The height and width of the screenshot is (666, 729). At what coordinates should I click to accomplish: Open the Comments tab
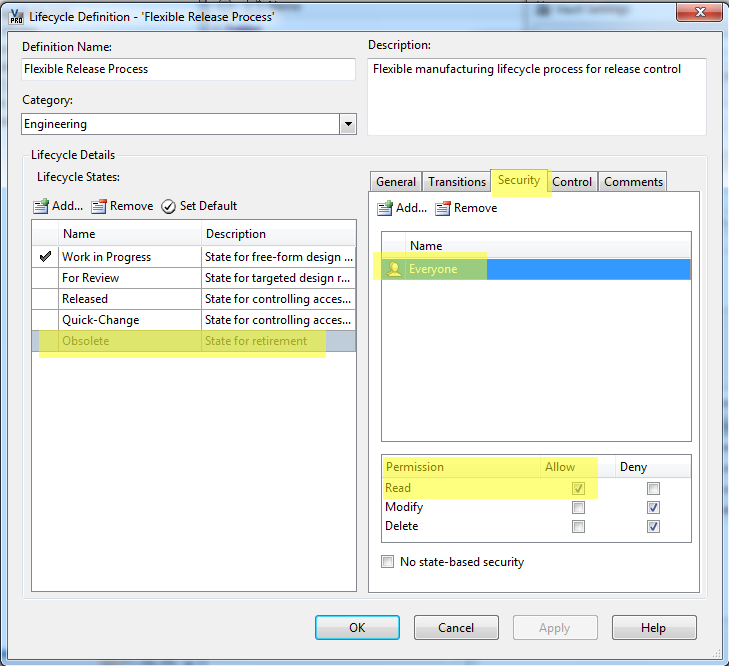(x=633, y=181)
